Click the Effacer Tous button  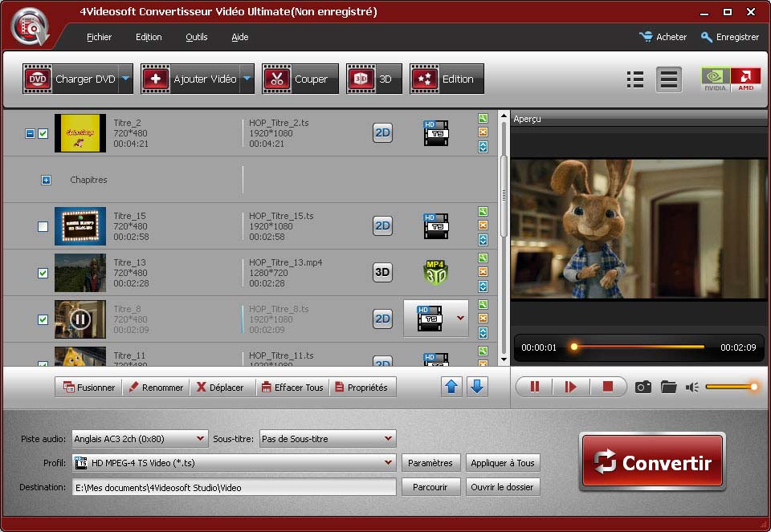[x=292, y=387]
